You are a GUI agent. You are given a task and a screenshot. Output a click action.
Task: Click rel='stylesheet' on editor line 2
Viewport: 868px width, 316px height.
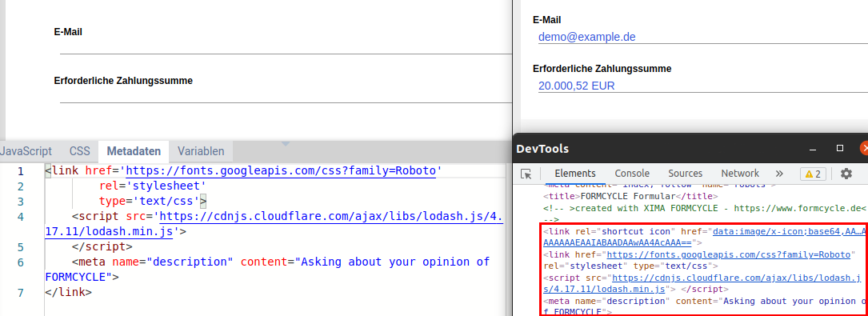click(x=153, y=186)
